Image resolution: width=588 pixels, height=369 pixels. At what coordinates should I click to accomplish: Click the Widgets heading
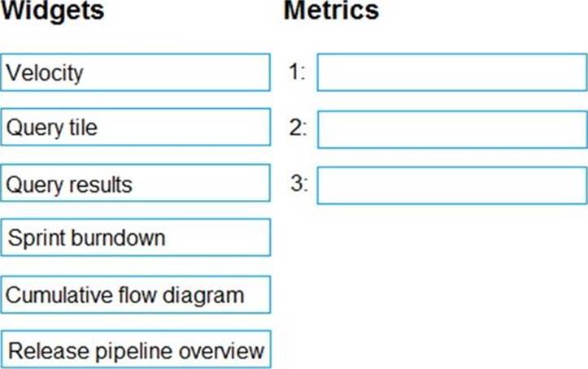52,11
